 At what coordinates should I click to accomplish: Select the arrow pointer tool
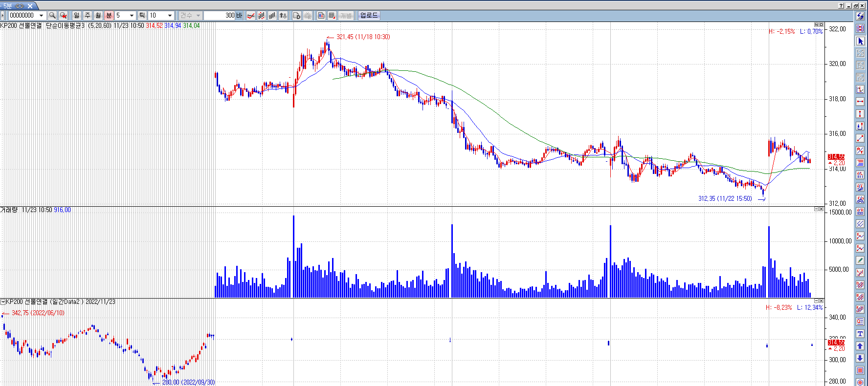860,41
